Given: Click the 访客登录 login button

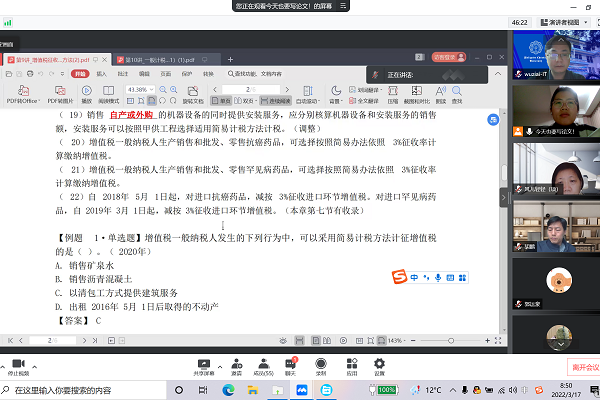Looking at the screenshot, I should point(445,58).
